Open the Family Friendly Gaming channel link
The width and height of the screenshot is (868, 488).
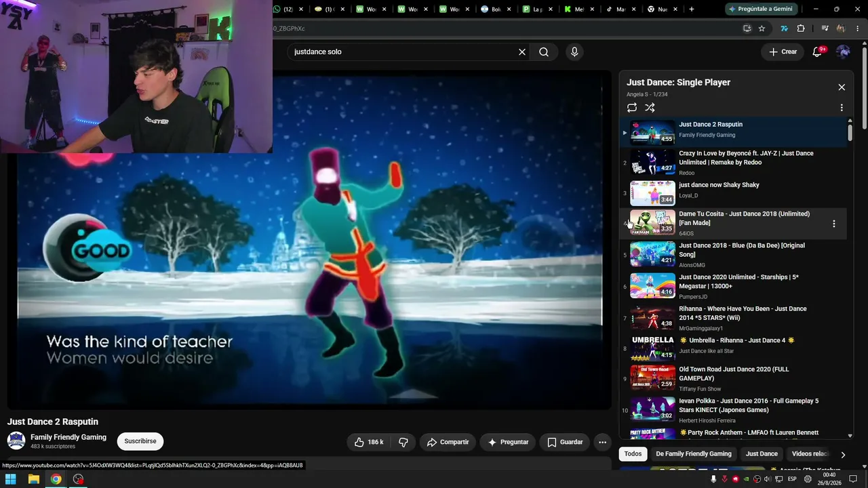[68, 437]
